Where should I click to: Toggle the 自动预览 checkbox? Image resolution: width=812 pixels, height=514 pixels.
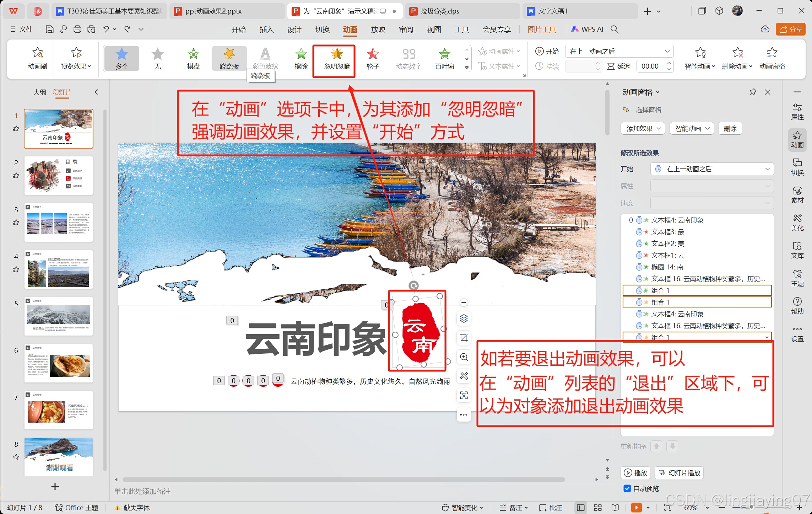(627, 488)
